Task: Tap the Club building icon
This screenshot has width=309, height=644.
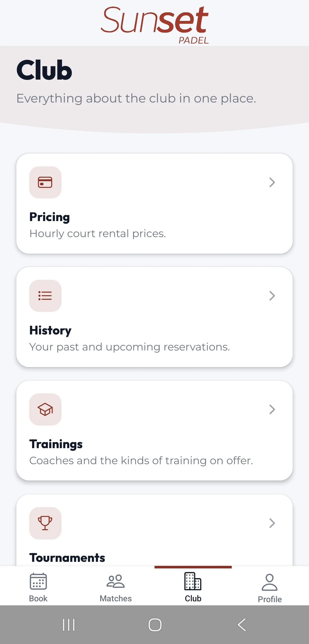Action: pos(193,581)
